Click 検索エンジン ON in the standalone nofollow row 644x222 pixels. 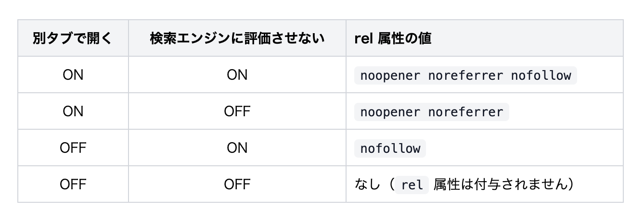(237, 148)
